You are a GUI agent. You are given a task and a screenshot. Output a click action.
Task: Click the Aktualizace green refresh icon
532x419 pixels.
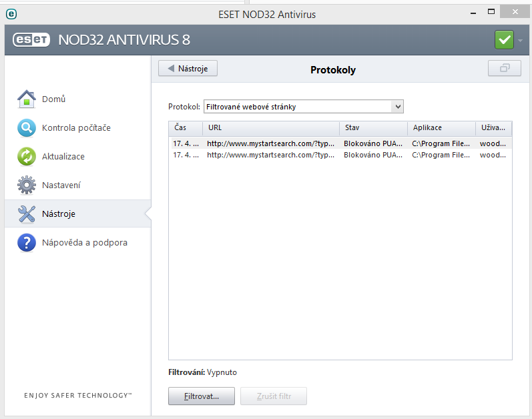coord(26,156)
